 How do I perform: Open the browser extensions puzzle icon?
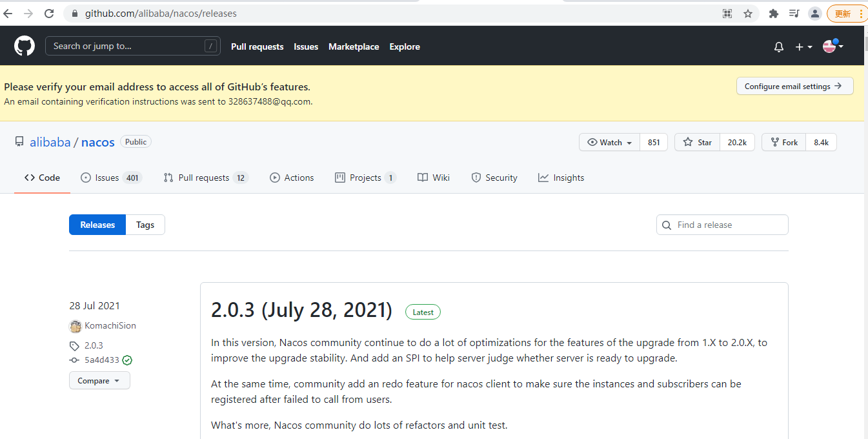pyautogui.click(x=774, y=14)
